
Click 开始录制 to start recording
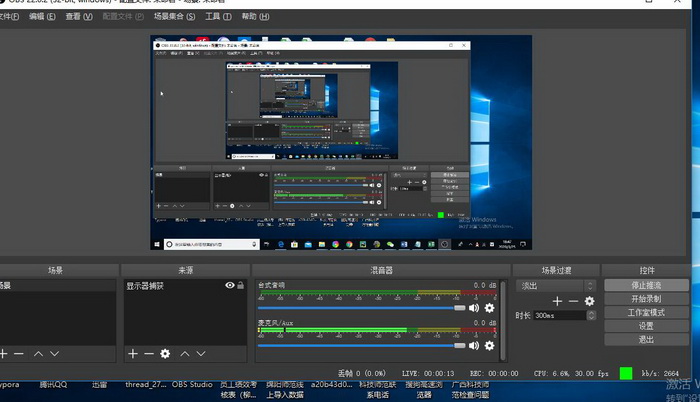(x=646, y=299)
